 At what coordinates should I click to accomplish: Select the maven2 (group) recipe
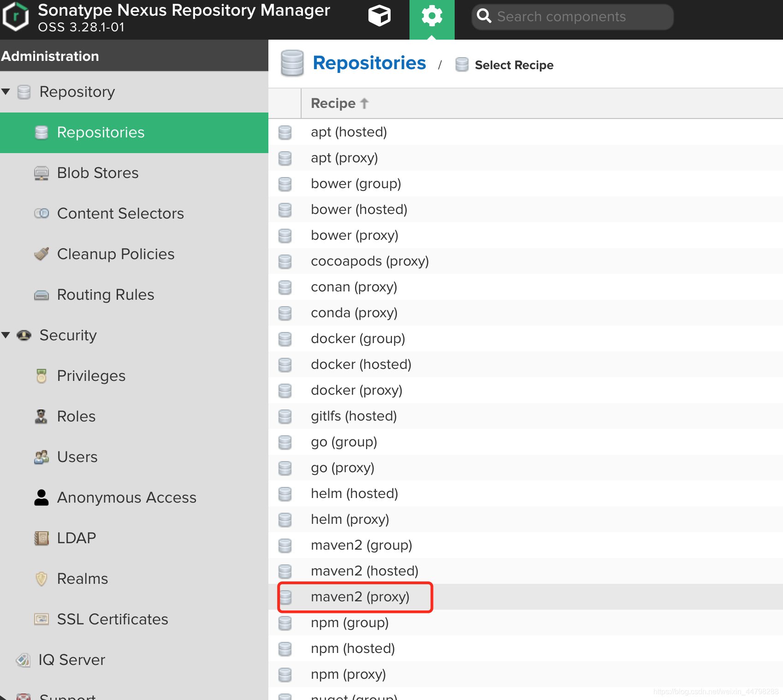526,545
